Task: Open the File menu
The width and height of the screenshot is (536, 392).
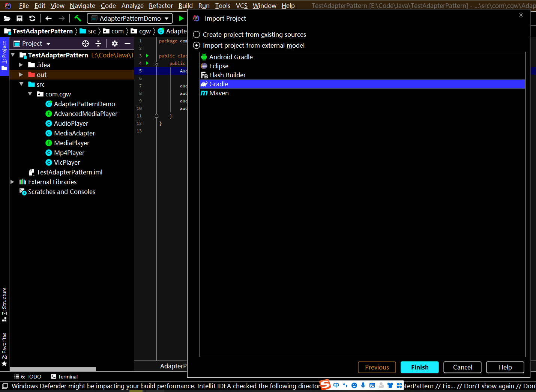Action: coord(24,6)
